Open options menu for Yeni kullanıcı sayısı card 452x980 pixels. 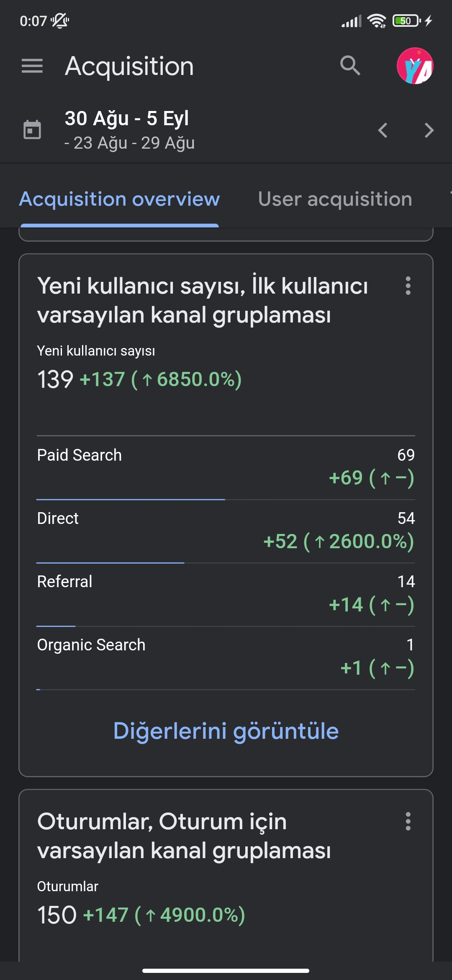click(x=408, y=286)
